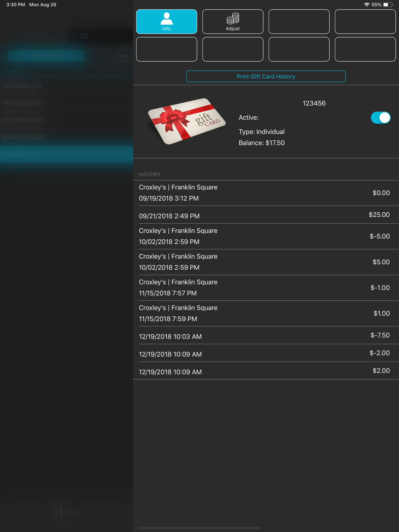
Task: Select card number 884800000023 in list
Action: pos(66,137)
